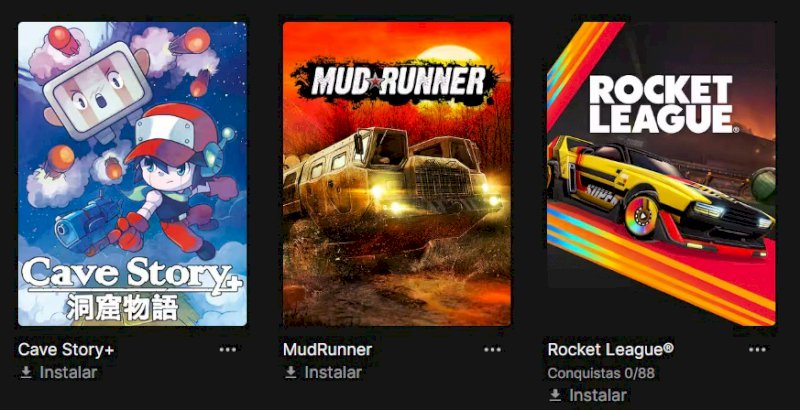This screenshot has height=410, width=800.
Task: Click the Instalar label for Rocket League
Action: [x=598, y=395]
